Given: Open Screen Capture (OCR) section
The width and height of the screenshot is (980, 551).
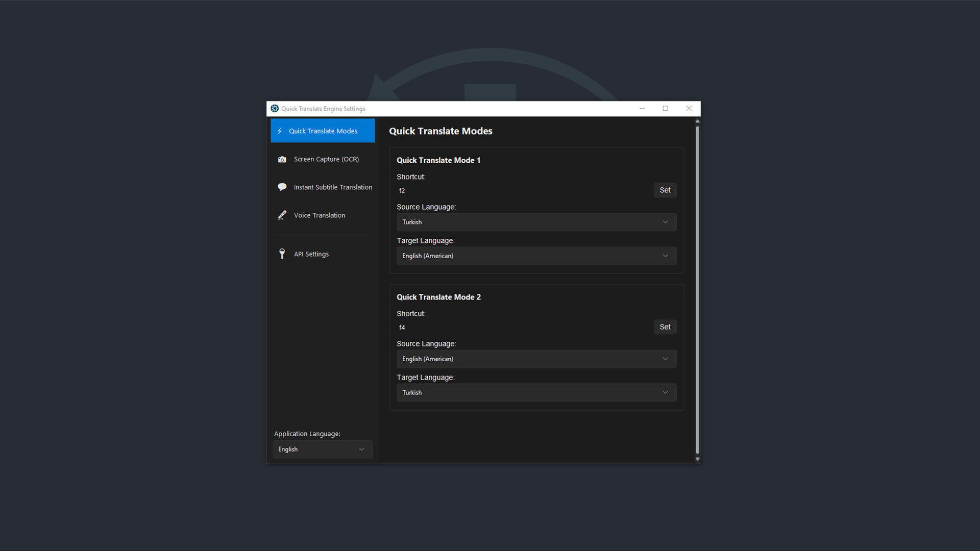Looking at the screenshot, I should tap(326, 160).
